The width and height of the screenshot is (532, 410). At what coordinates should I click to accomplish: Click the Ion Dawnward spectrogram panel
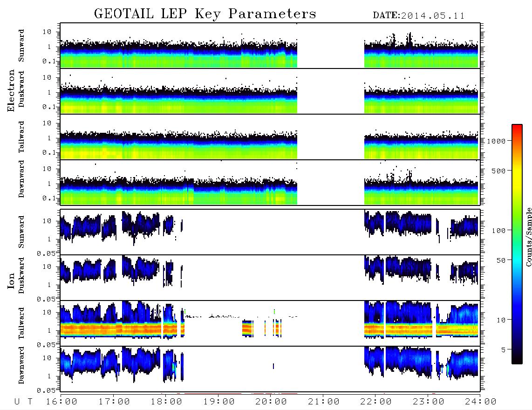point(270,369)
